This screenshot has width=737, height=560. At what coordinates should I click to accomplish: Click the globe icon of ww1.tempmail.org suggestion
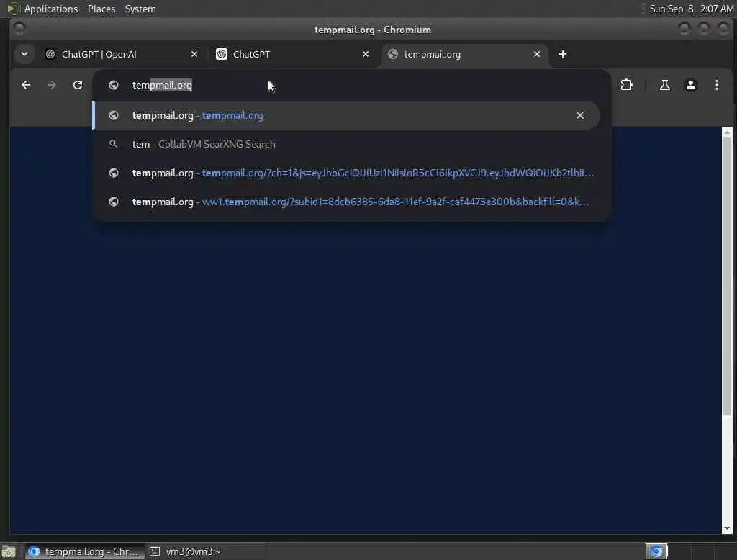[x=113, y=202]
